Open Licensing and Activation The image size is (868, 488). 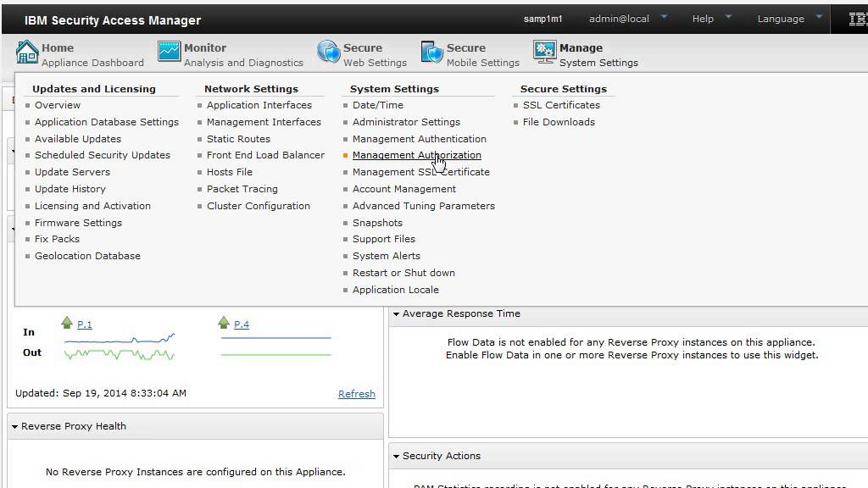[x=92, y=206]
